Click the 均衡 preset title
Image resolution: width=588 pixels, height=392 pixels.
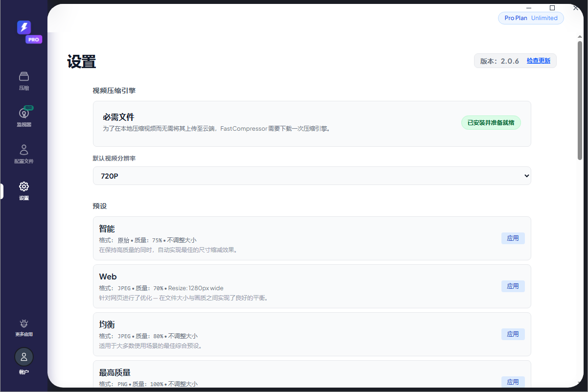coord(107,325)
